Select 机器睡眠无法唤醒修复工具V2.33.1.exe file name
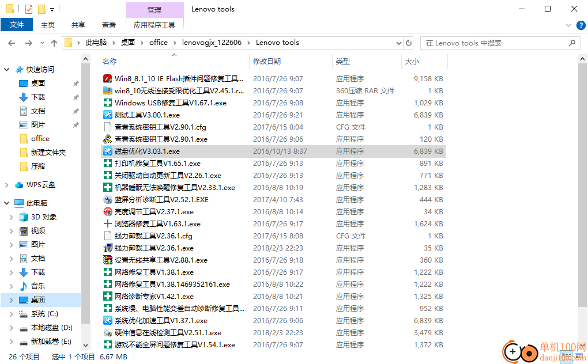 175,188
